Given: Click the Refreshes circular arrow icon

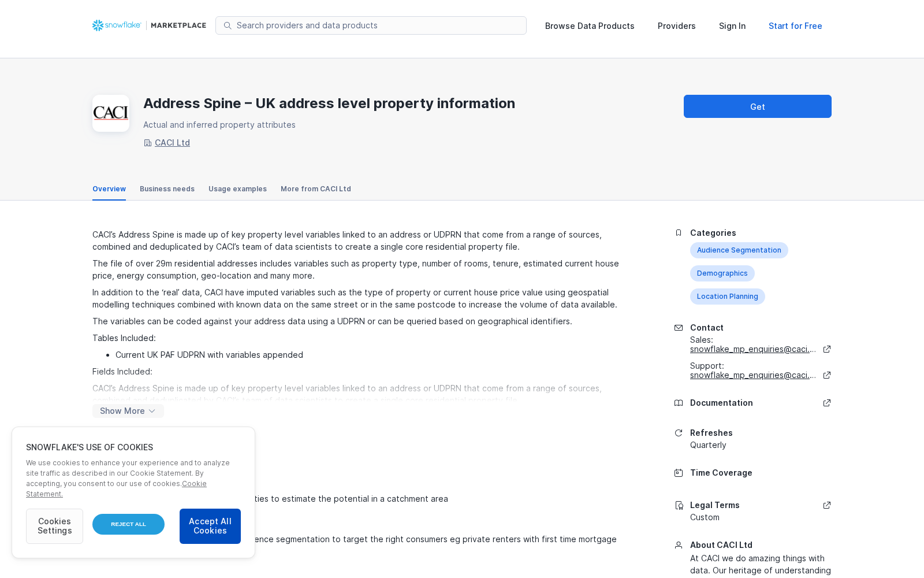Looking at the screenshot, I should (679, 433).
